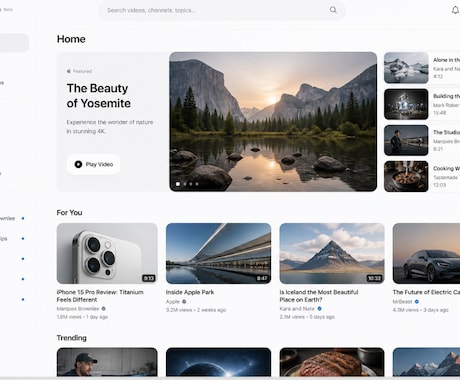Click the Is Iceland the Most Beautiful title
Screen dimensions: 460x380
click(319, 296)
